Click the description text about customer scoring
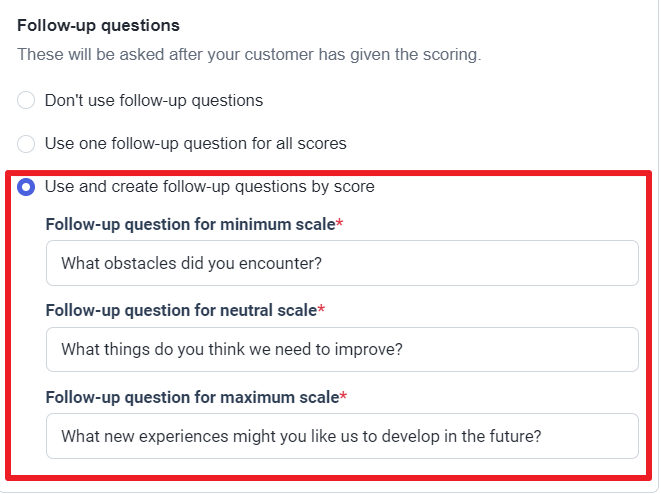661x494 pixels. pyautogui.click(x=249, y=54)
